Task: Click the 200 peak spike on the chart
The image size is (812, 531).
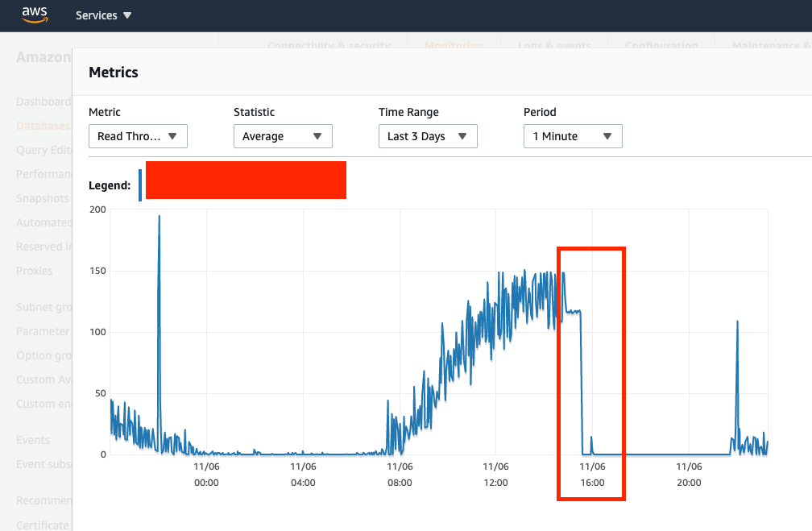Action: [x=159, y=218]
